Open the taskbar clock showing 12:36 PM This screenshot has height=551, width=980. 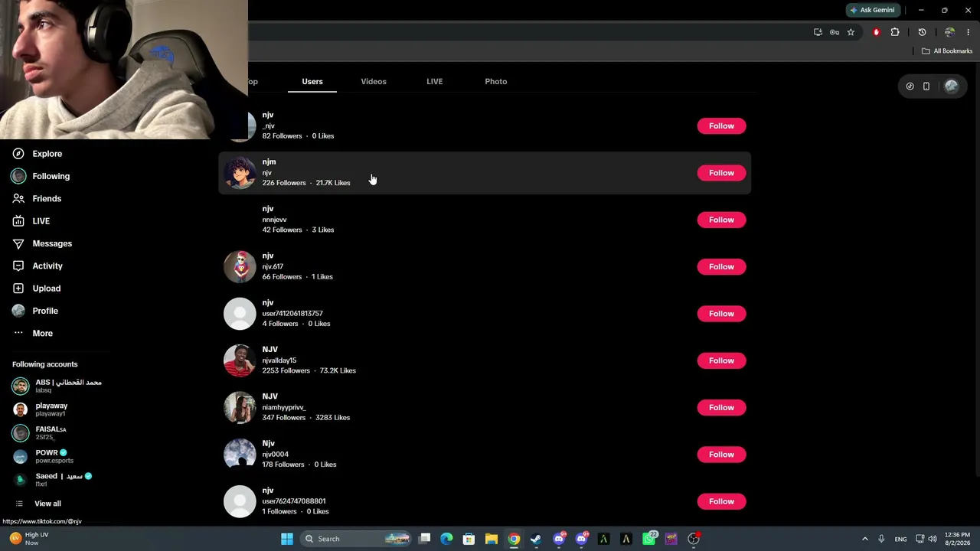(957, 539)
